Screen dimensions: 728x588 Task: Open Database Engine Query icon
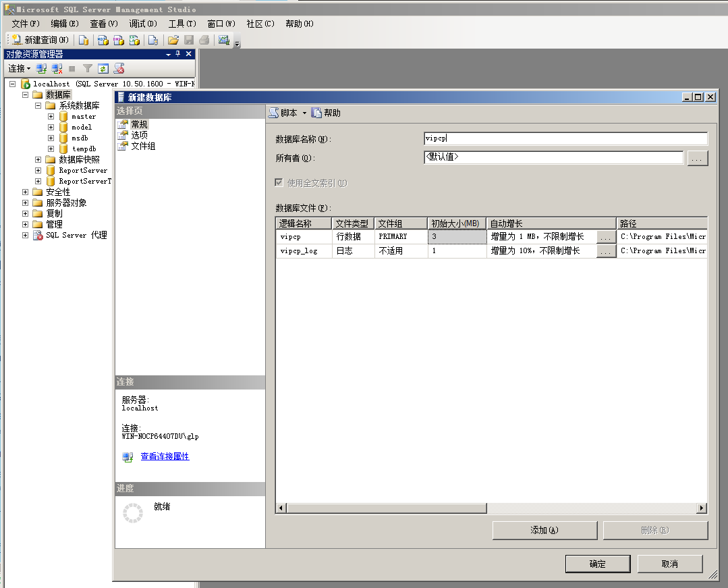pos(84,40)
